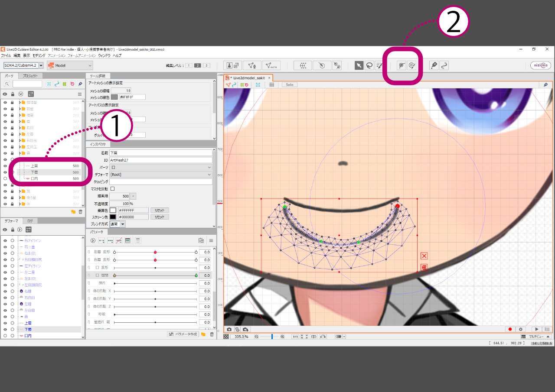This screenshot has height=392, width=555.
Task: Open the SDK4.2/Cubism4.2 version dropdown
Action: coord(23,65)
